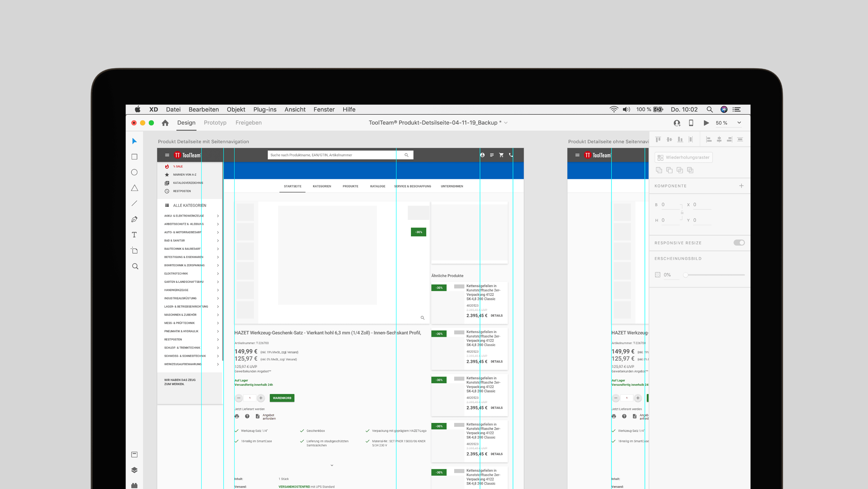This screenshot has height=489, width=868.
Task: Select the Polygon triangle tool
Action: point(134,188)
